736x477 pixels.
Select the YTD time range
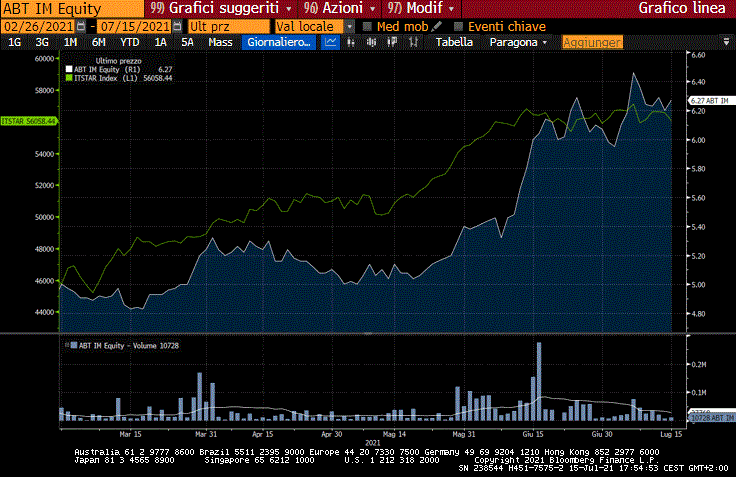130,42
